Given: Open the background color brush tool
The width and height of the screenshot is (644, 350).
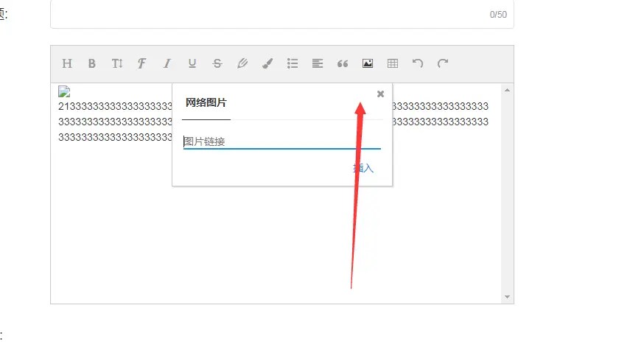Looking at the screenshot, I should point(267,63).
